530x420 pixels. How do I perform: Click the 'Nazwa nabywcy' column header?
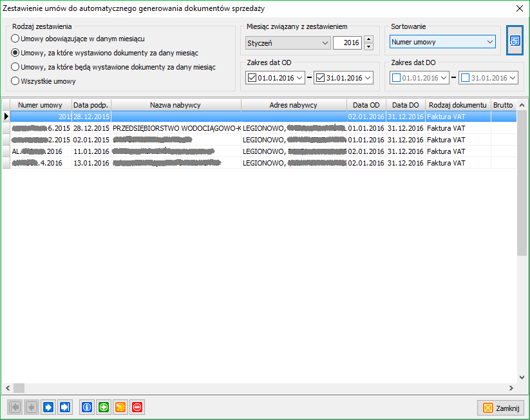coord(176,105)
